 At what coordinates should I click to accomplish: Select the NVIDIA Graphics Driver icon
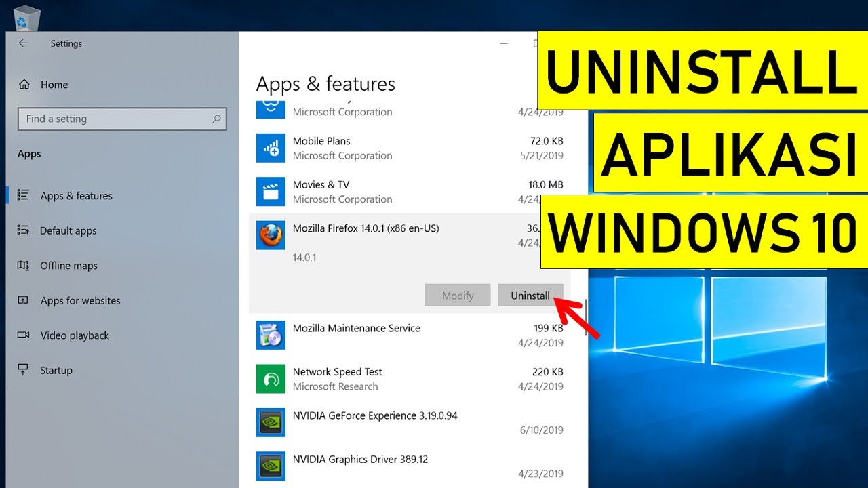(x=271, y=466)
